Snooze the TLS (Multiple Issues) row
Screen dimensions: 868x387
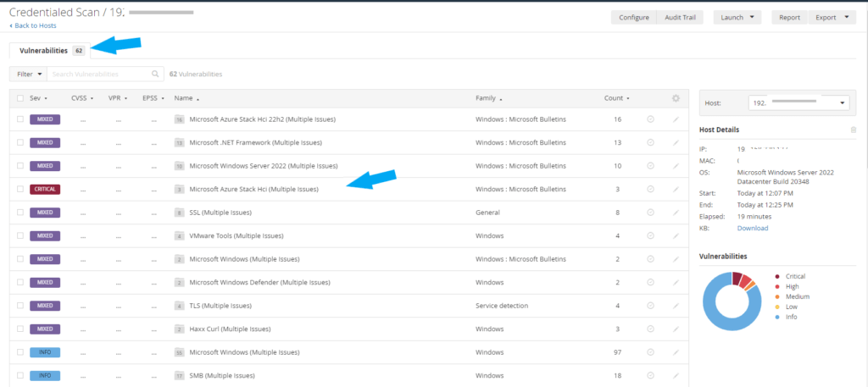point(651,306)
